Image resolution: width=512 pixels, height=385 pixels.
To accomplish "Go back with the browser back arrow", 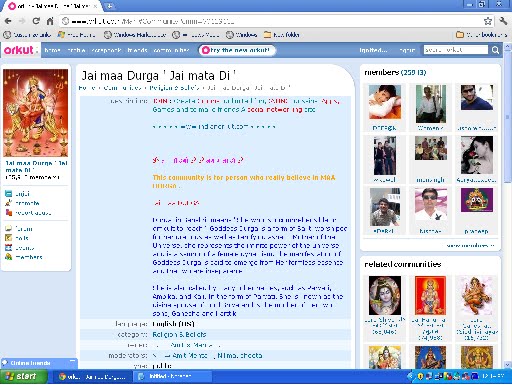I will point(8,21).
